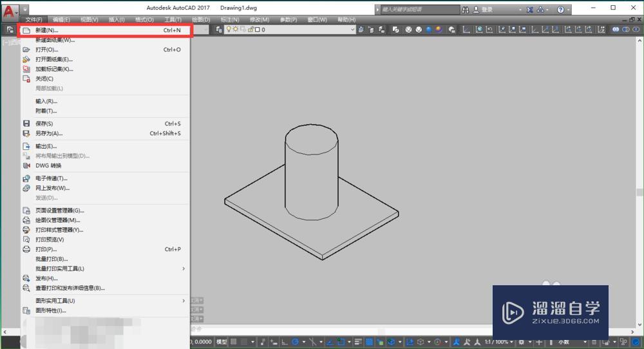644x349 pixels.
Task: Click the DWG 转换 icon
Action: point(26,165)
